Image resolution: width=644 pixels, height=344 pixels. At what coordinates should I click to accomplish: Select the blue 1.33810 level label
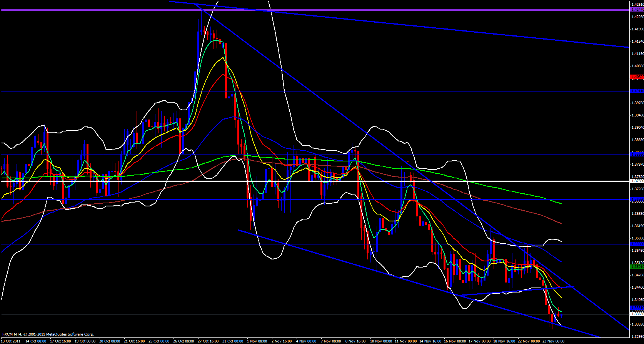tap(637, 308)
